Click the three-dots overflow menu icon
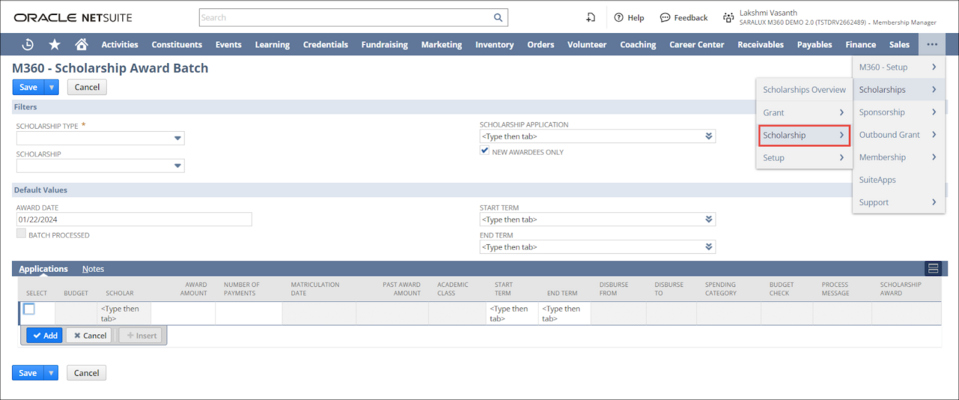This screenshot has width=959, height=400. point(932,44)
